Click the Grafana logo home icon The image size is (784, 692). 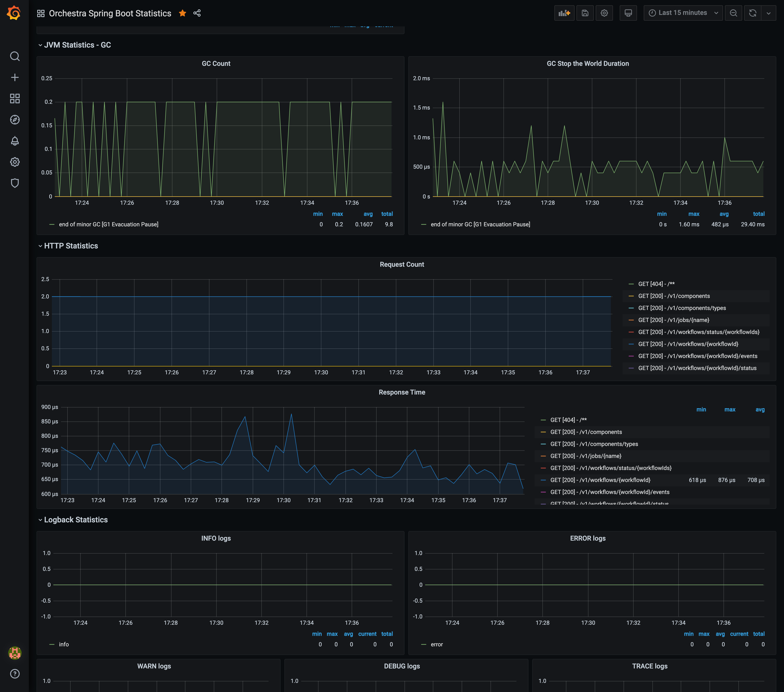pos(14,13)
